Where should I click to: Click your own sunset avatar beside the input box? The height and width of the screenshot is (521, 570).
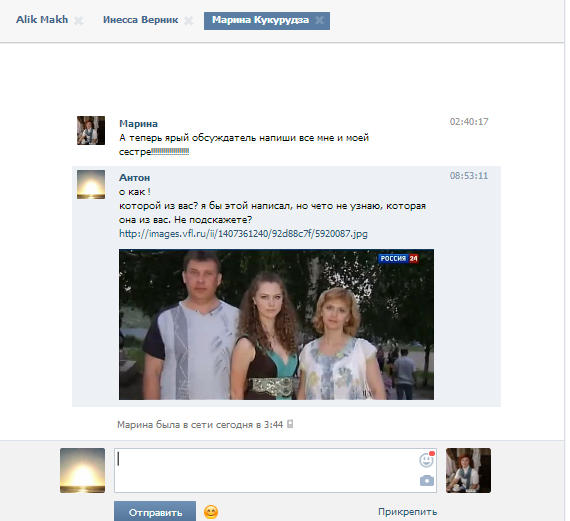[83, 470]
